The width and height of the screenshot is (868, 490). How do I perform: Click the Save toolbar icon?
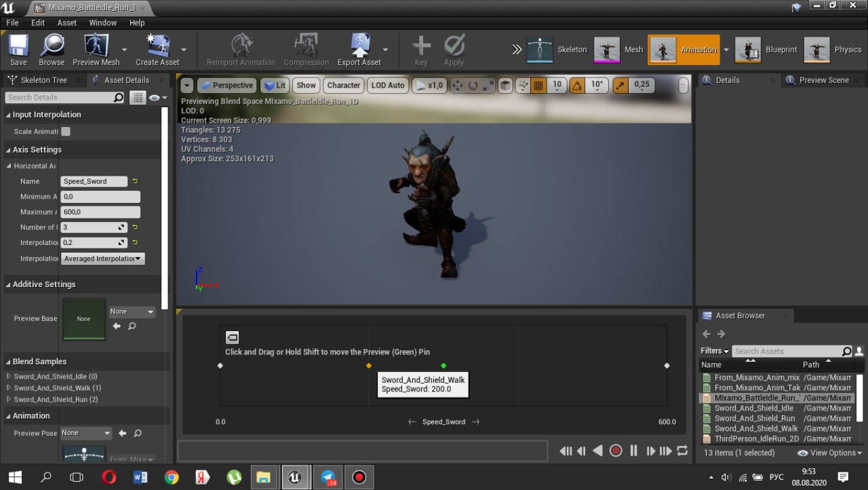(x=18, y=50)
